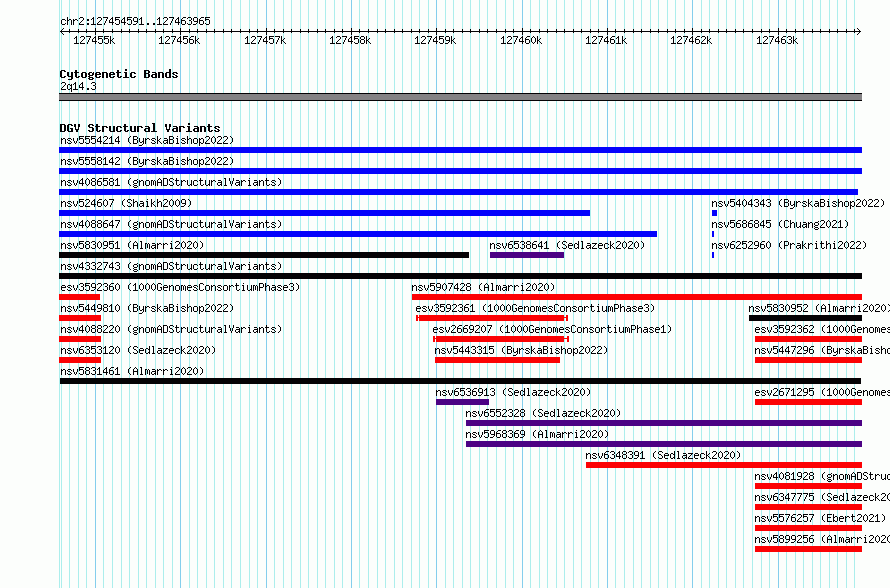Screen dimensions: 890x588
Task: Select the nsv5558142 (ByrskaBishop2022) variant label
Action: pos(147,161)
